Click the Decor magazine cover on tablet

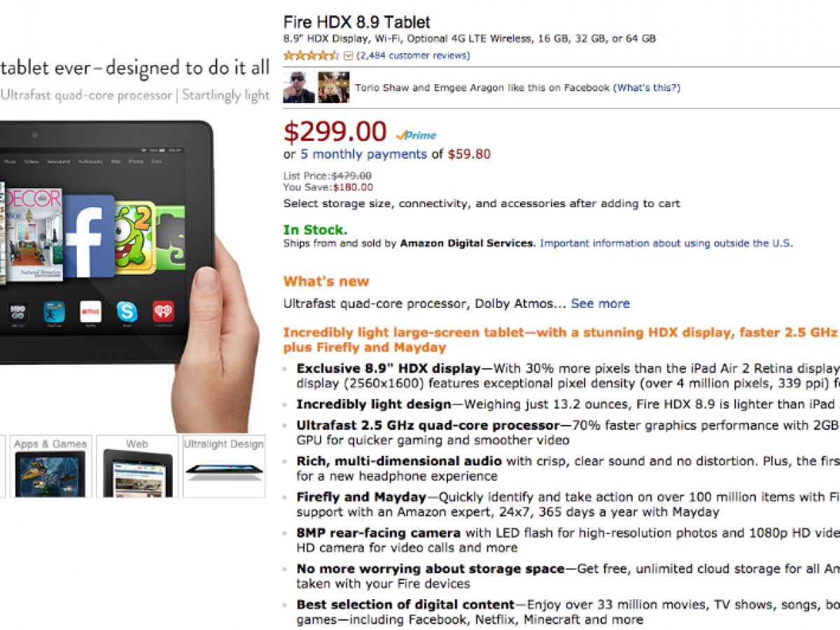(36, 234)
